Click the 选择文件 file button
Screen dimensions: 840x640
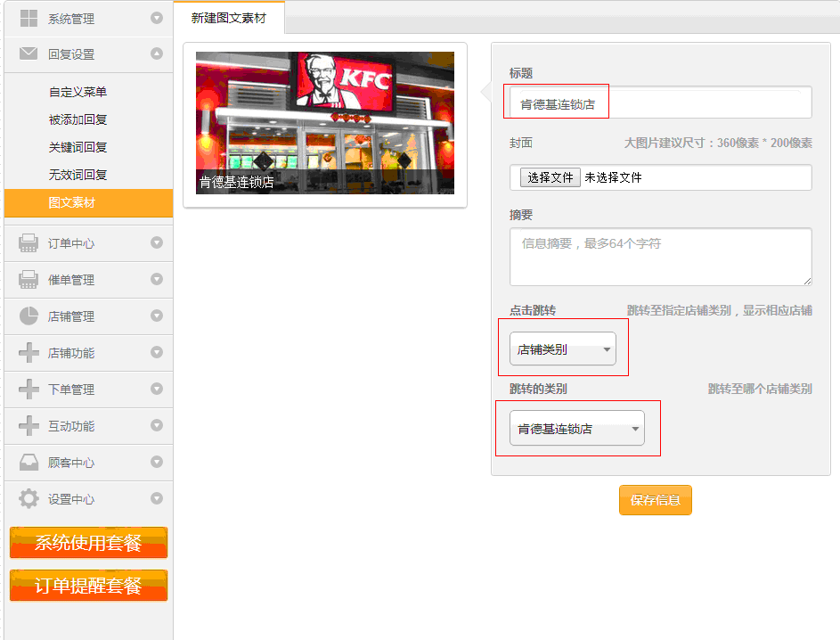coord(550,177)
